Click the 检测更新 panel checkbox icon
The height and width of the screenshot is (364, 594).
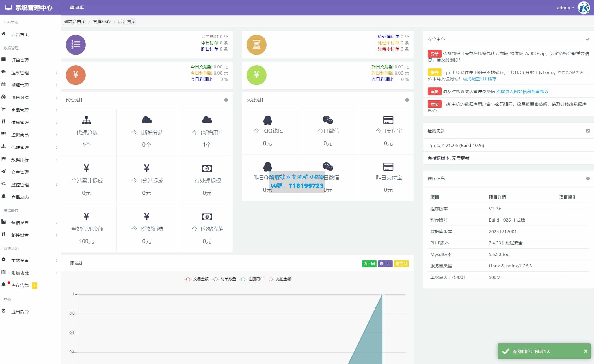coord(588,131)
